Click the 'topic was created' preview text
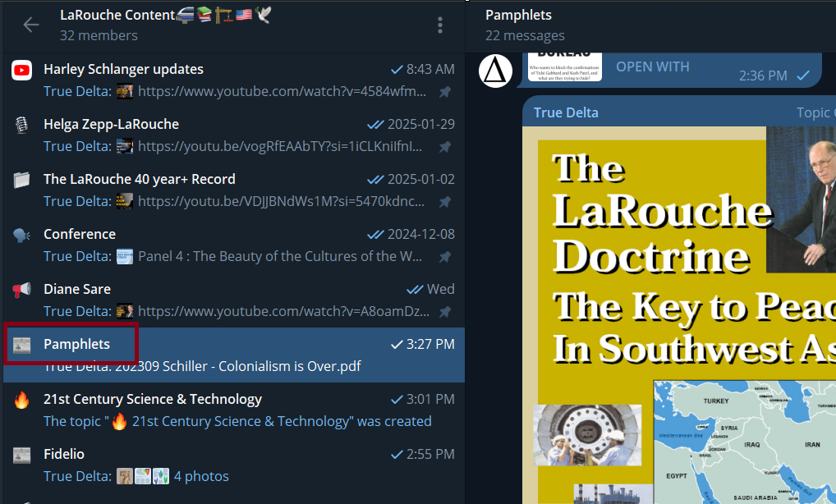Screen dimensions: 836x504 click(237, 421)
